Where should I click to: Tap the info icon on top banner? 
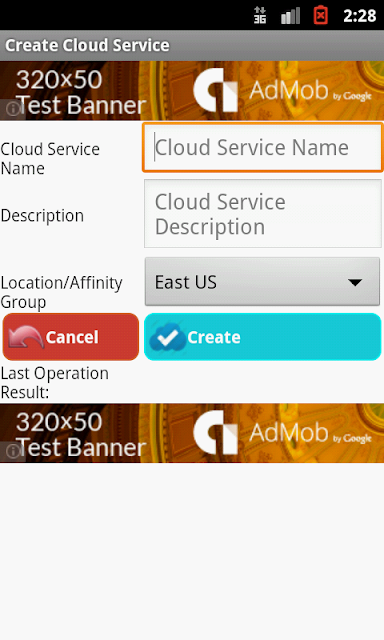[x=13, y=109]
